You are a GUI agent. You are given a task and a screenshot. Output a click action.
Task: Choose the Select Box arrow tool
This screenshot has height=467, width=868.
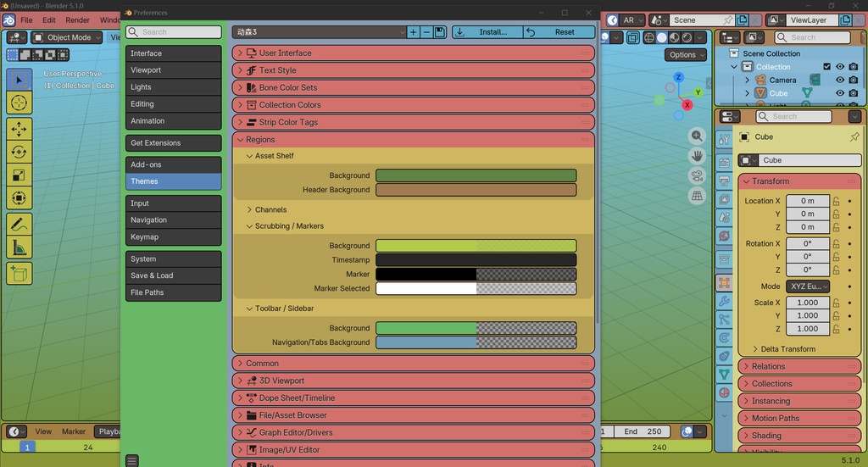tap(19, 81)
